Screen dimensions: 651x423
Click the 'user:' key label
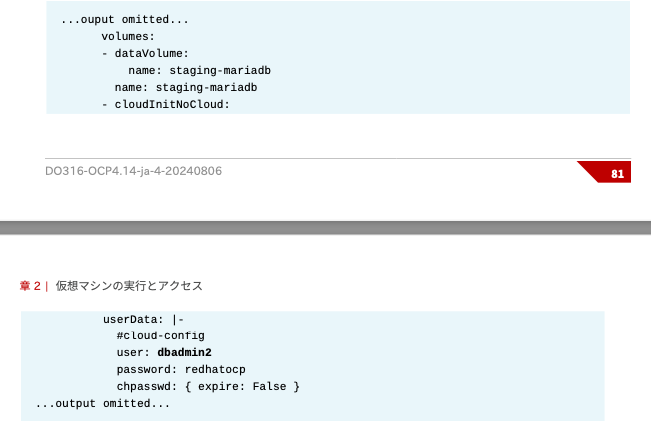point(133,352)
